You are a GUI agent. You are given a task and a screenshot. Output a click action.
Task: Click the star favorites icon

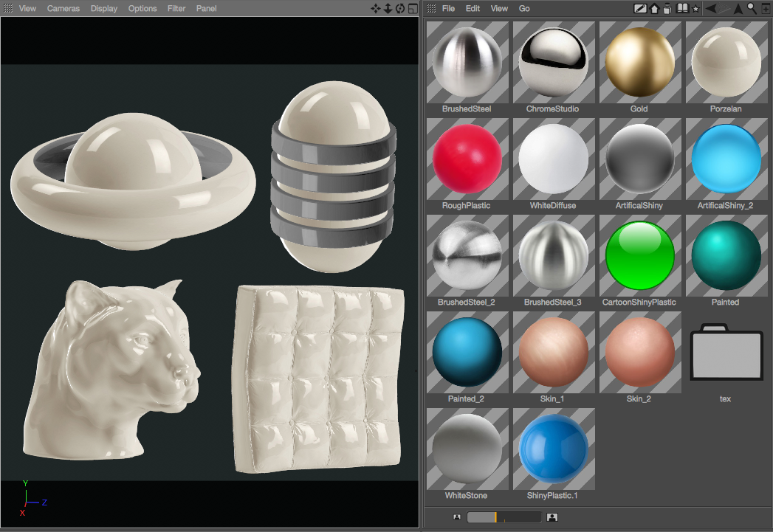coord(695,8)
